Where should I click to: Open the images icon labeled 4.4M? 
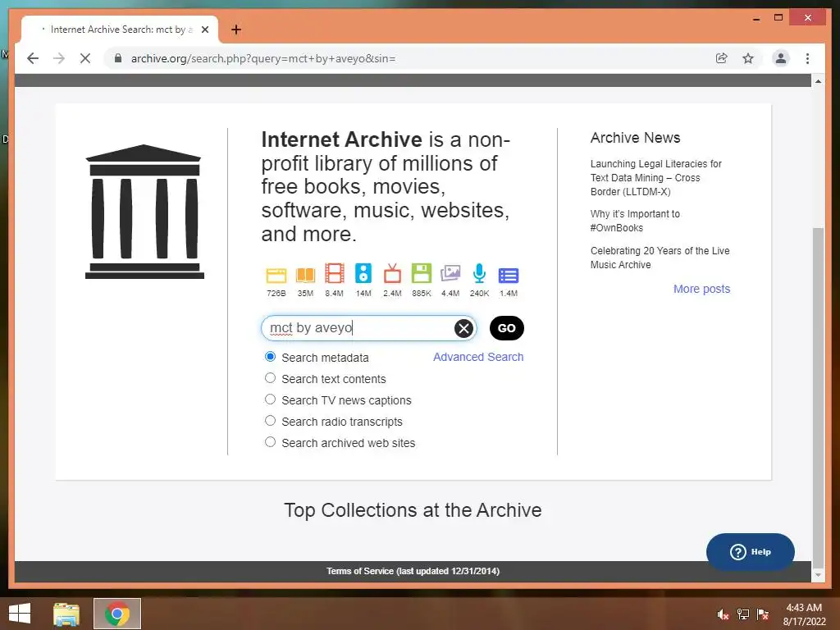[450, 274]
